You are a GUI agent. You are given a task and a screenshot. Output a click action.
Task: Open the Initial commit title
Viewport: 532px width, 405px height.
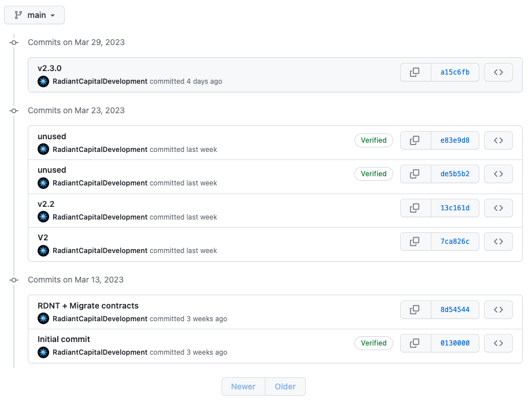(x=64, y=339)
